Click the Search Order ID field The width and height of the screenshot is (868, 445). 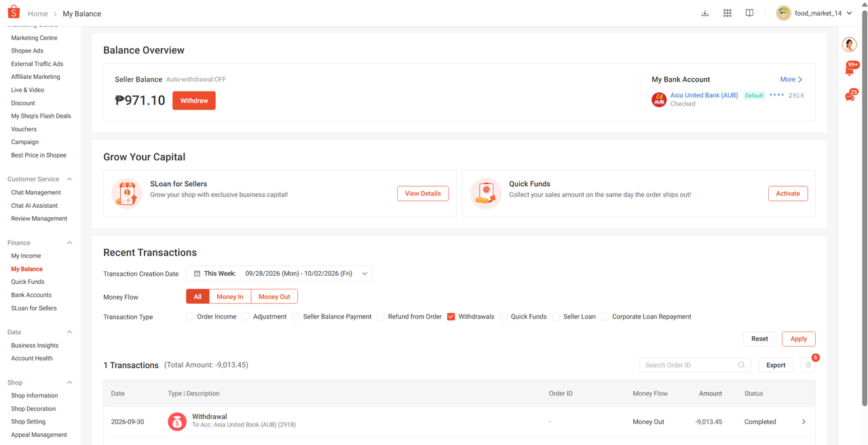[695, 365]
